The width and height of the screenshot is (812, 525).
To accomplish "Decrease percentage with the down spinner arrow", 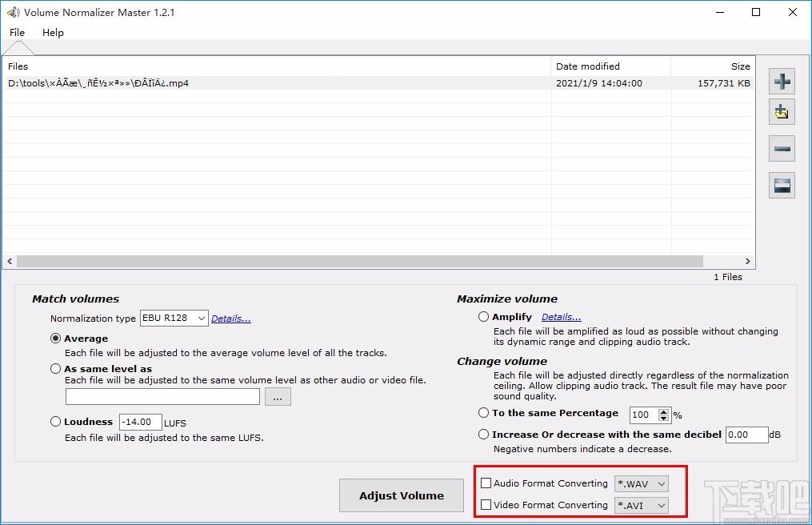I will click(664, 418).
